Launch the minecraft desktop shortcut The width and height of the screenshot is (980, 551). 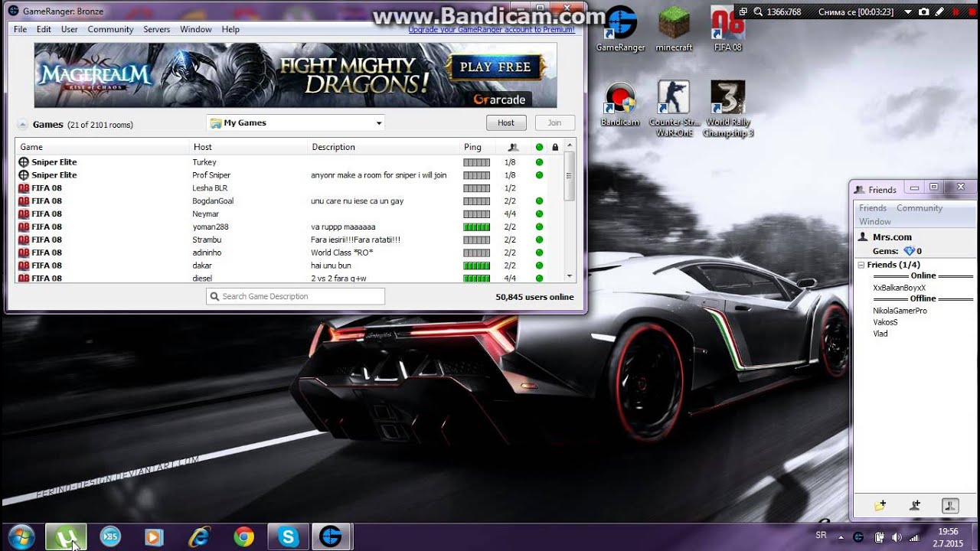point(674,29)
